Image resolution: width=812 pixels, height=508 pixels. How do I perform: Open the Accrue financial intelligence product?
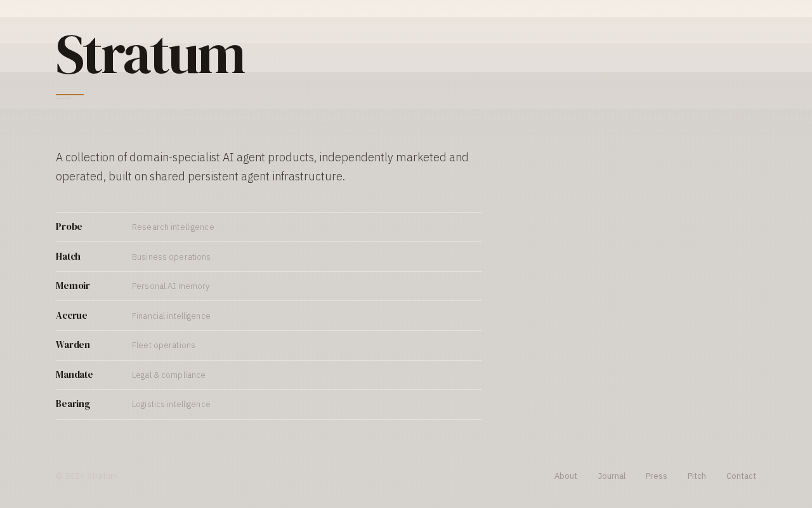pyautogui.click(x=71, y=315)
